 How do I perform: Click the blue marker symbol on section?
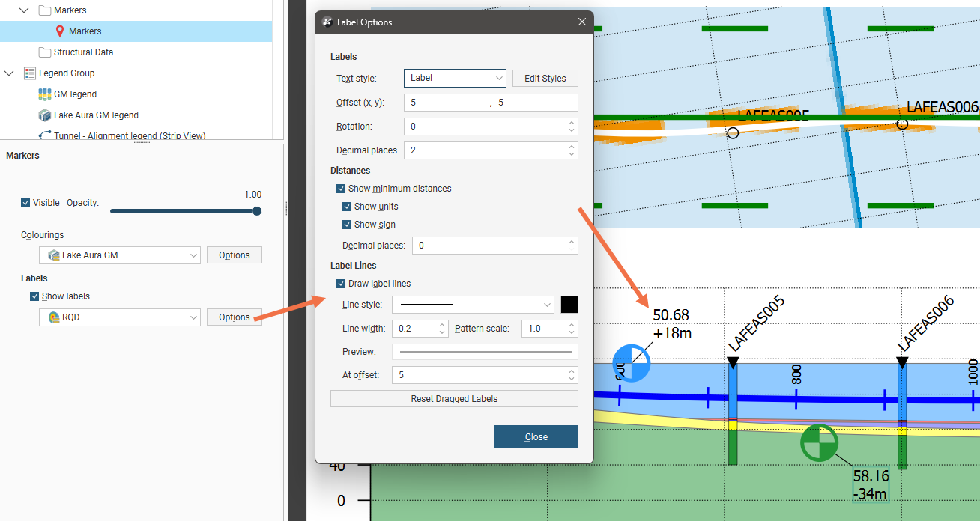click(631, 363)
